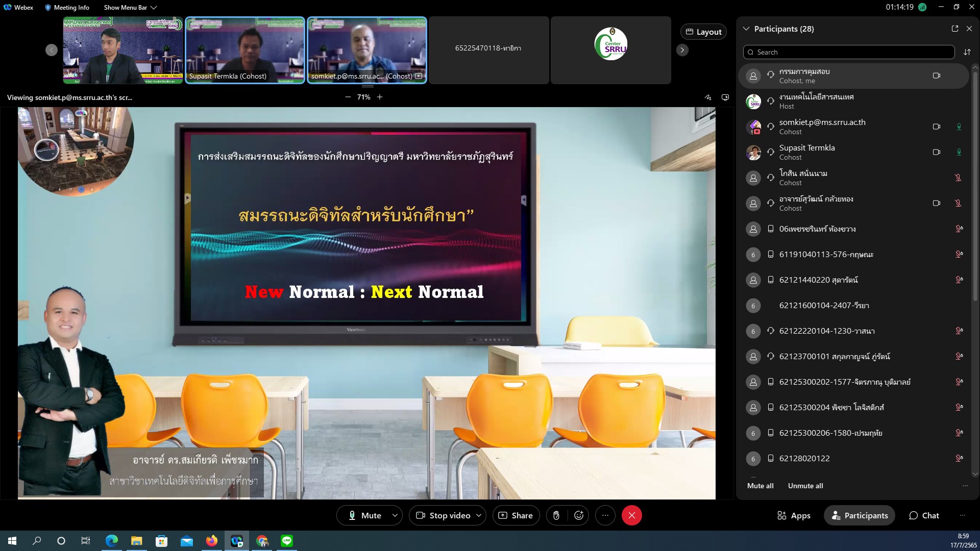
Task: Toggle the Participants panel button
Action: point(860,515)
